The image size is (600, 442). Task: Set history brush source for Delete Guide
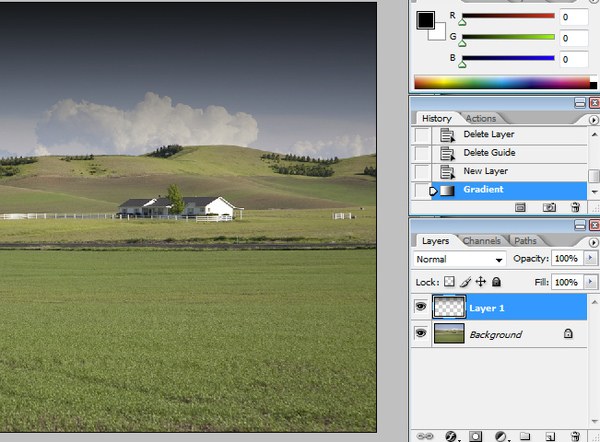422,153
